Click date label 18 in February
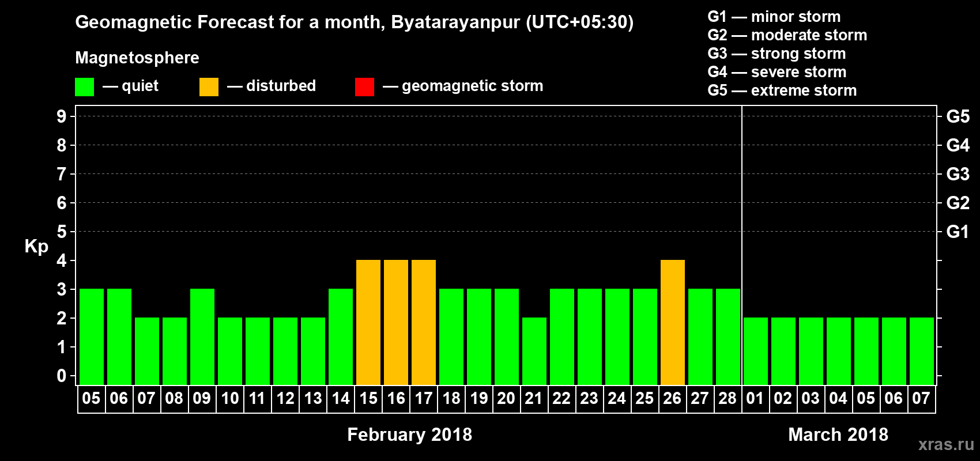 (x=451, y=398)
